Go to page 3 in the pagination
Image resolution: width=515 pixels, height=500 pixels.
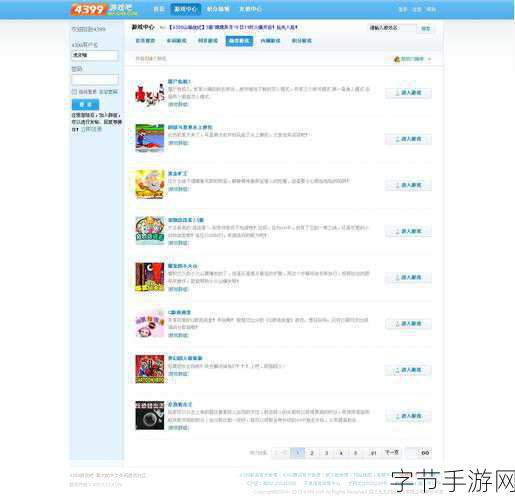pyautogui.click(x=327, y=453)
